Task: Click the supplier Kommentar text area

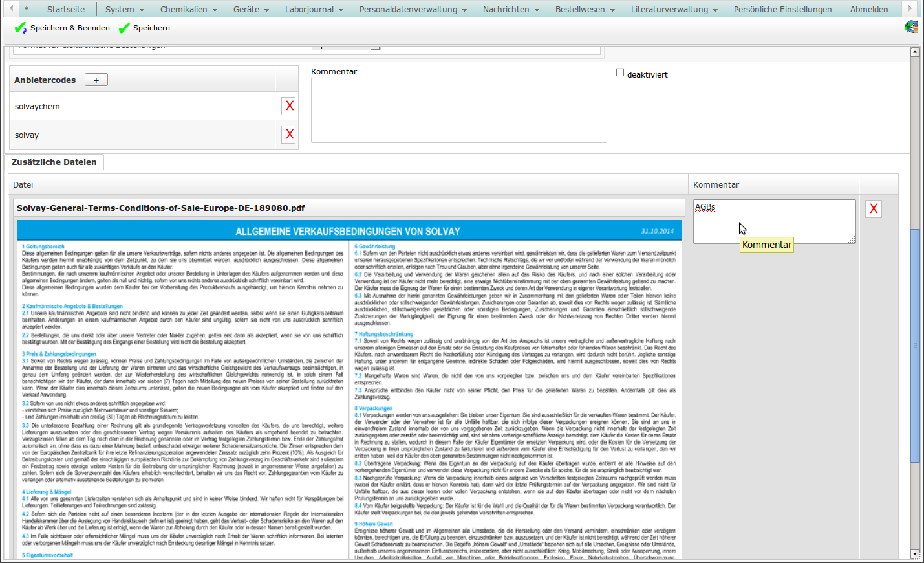Action: click(458, 110)
